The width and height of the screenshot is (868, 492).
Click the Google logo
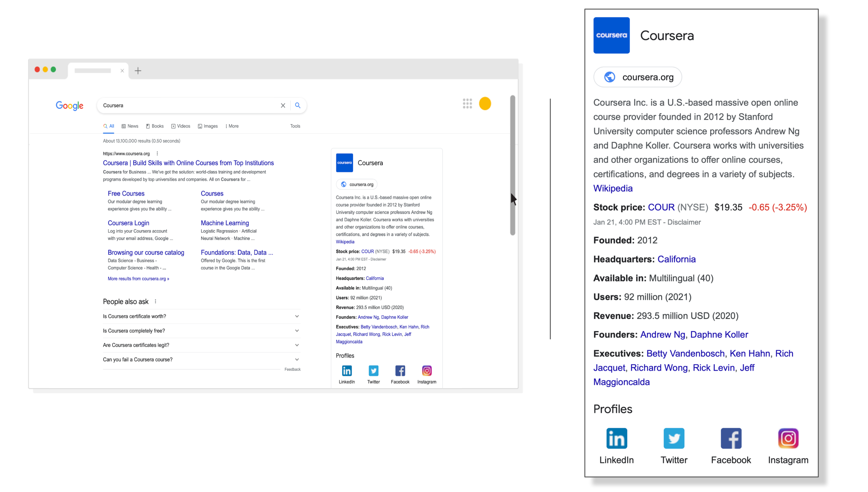[70, 106]
